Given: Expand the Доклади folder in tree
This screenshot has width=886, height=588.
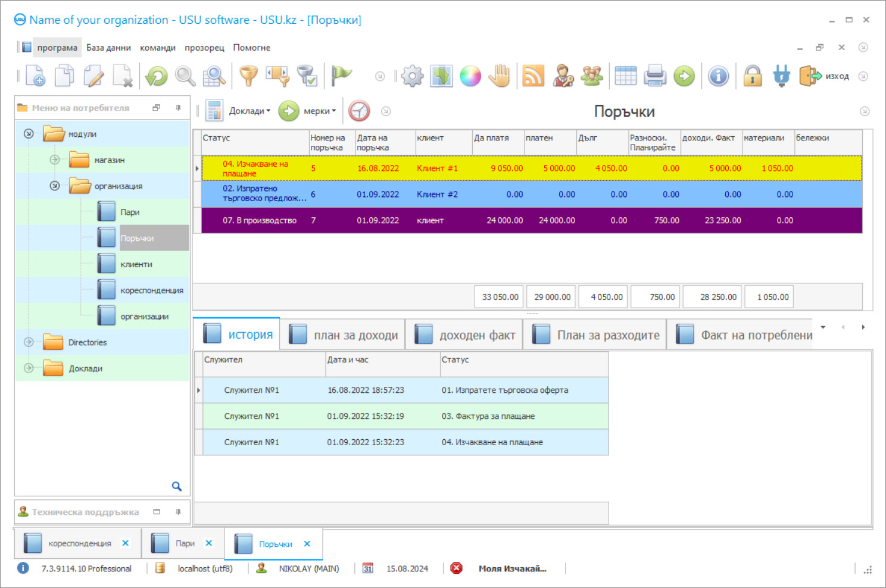Looking at the screenshot, I should [x=29, y=368].
